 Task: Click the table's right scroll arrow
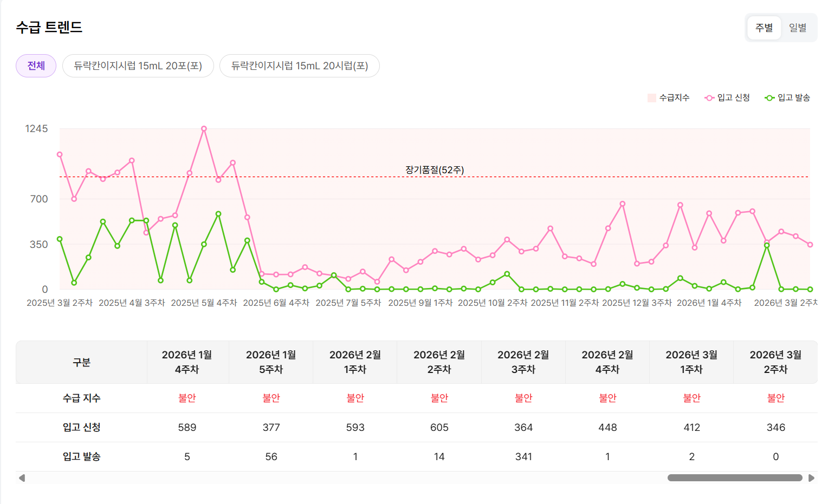[811, 478]
